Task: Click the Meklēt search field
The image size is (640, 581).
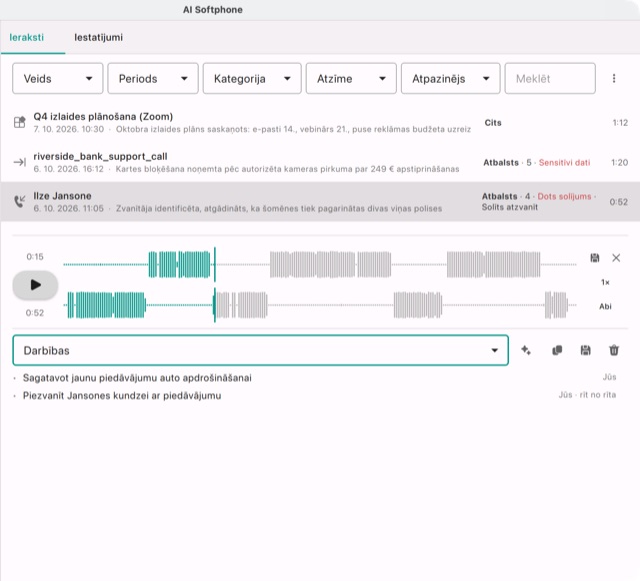Action: point(550,78)
